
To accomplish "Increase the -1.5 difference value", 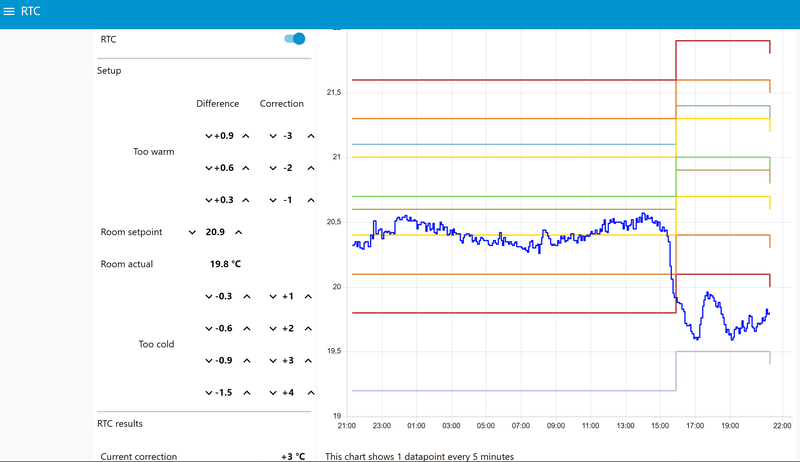I will pyautogui.click(x=246, y=393).
